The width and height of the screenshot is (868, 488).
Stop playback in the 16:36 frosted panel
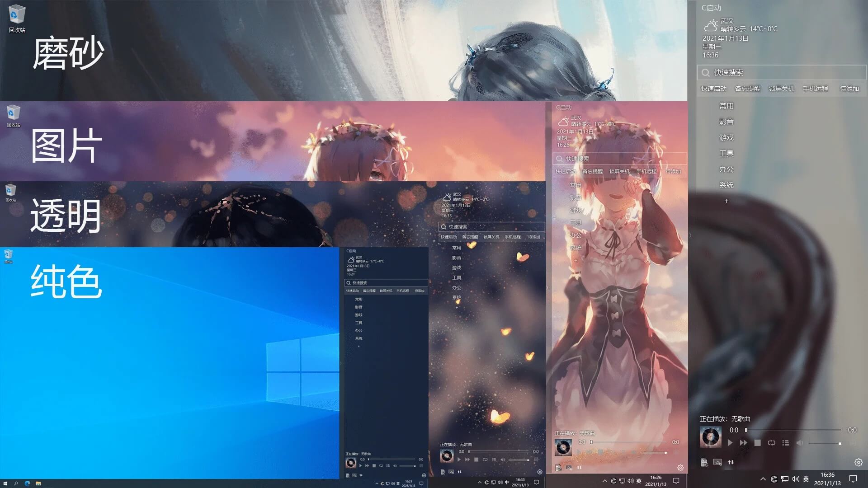coord(757,443)
